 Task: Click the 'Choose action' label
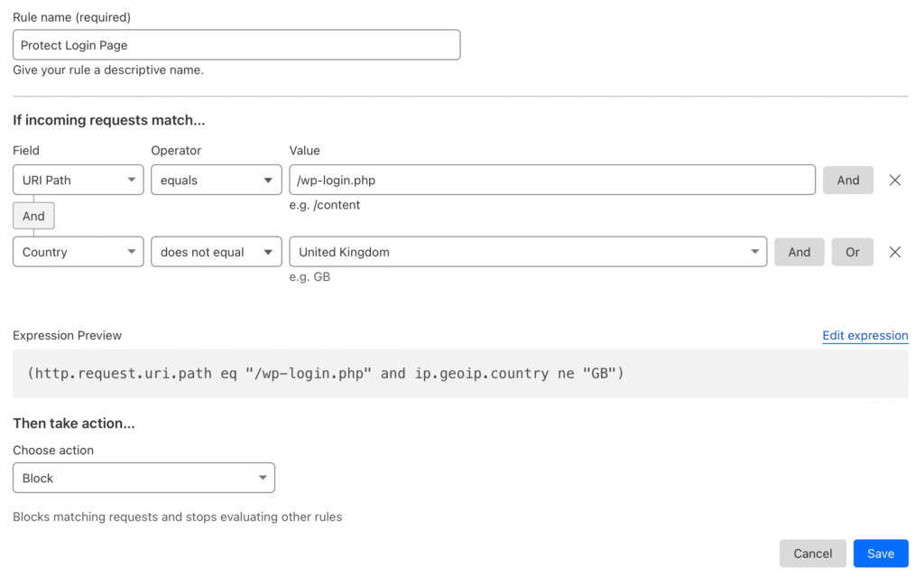[x=53, y=450]
